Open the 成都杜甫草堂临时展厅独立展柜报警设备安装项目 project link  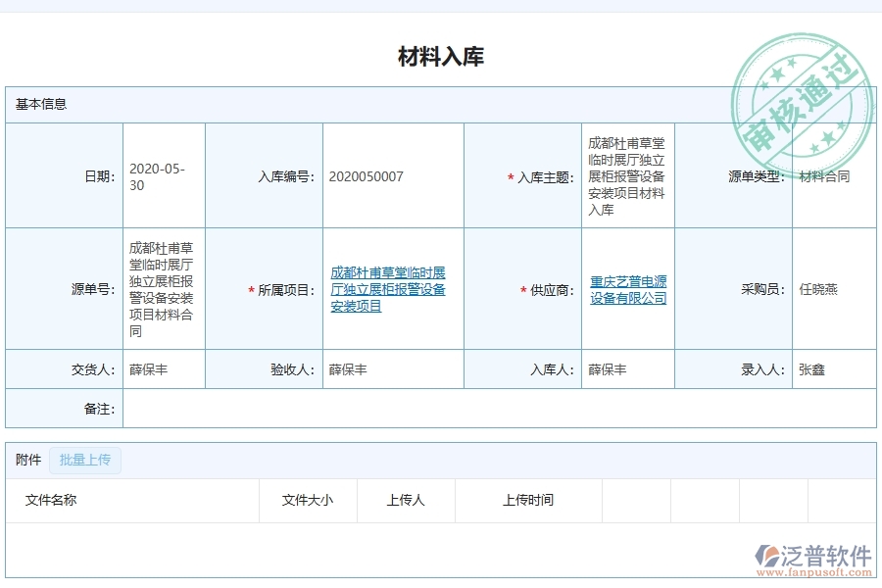point(390,288)
